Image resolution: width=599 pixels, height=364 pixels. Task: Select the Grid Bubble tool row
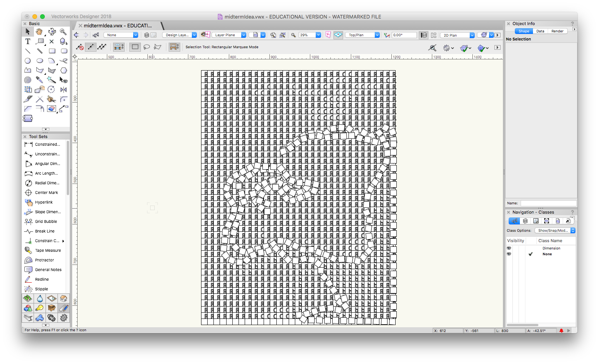click(x=45, y=221)
